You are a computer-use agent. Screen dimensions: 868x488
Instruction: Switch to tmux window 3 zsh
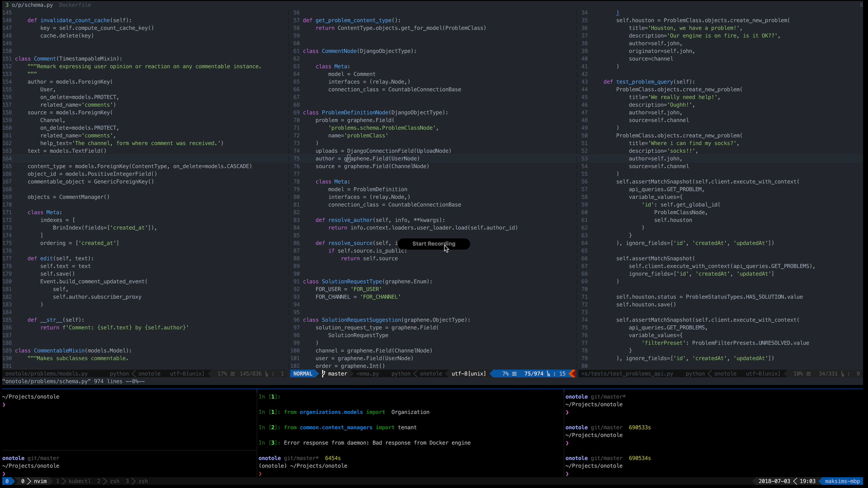(143, 481)
